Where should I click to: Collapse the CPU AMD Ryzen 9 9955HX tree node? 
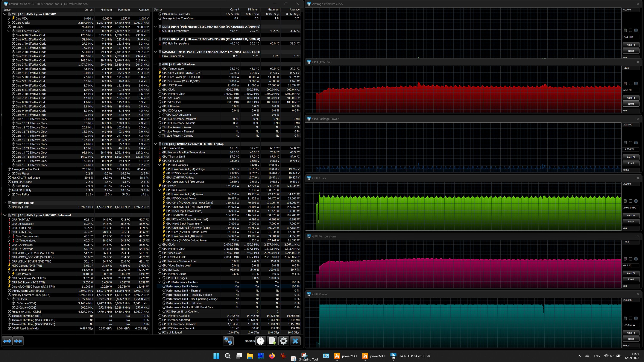click(5, 14)
